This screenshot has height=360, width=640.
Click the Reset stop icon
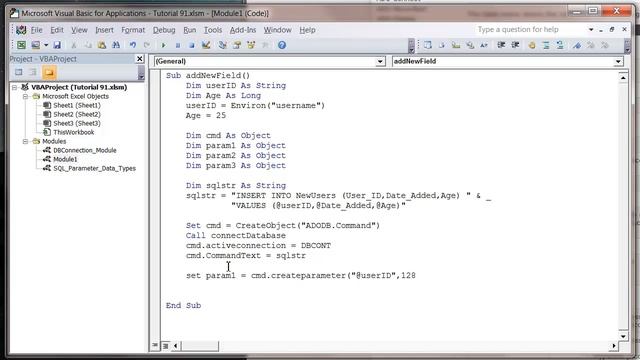pos(191,45)
